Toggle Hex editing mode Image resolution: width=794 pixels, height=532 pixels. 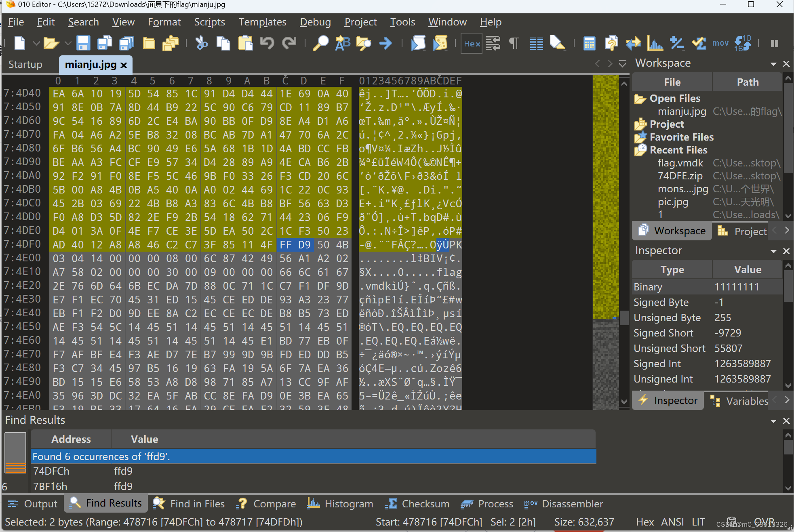pos(471,43)
